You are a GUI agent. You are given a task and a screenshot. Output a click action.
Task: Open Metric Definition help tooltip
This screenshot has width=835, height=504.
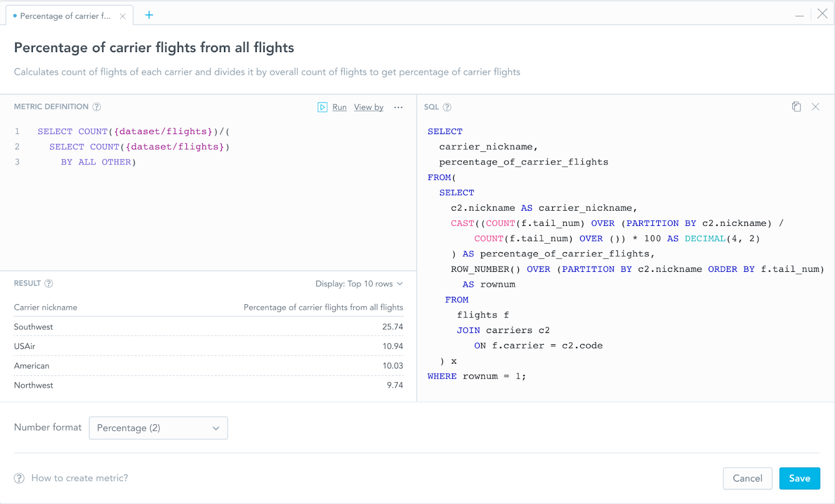point(97,107)
